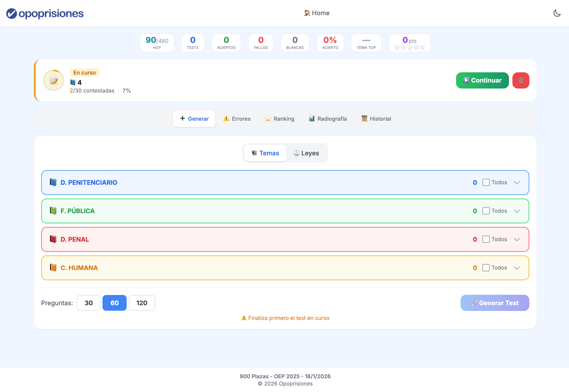
Task: Click the red trash delete button
Action: click(x=521, y=80)
